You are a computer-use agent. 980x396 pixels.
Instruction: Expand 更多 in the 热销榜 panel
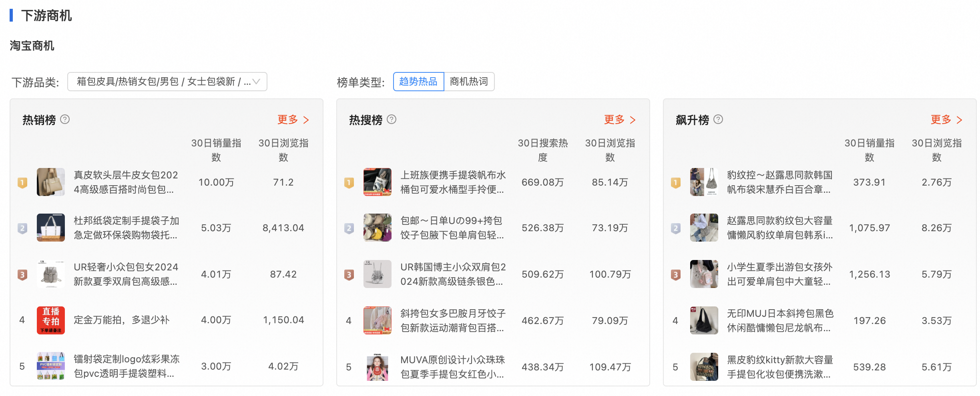click(x=293, y=120)
